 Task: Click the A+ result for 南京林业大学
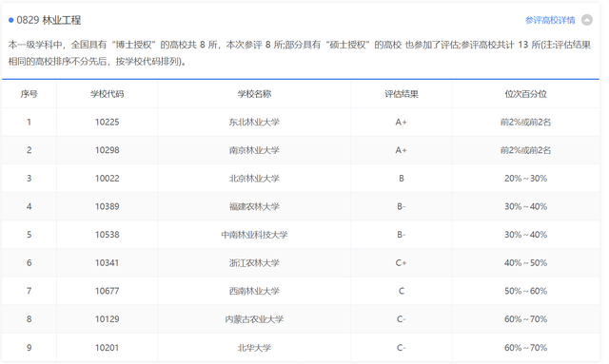[x=402, y=150]
